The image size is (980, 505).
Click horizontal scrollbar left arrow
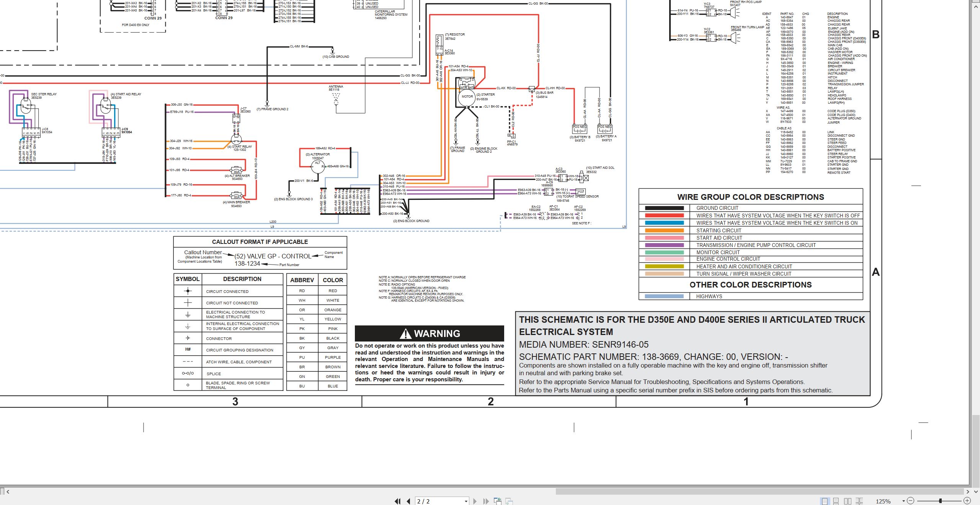[8, 492]
